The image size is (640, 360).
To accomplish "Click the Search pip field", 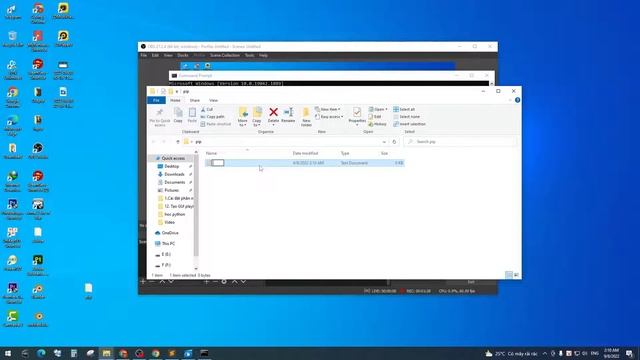I will coord(460,142).
